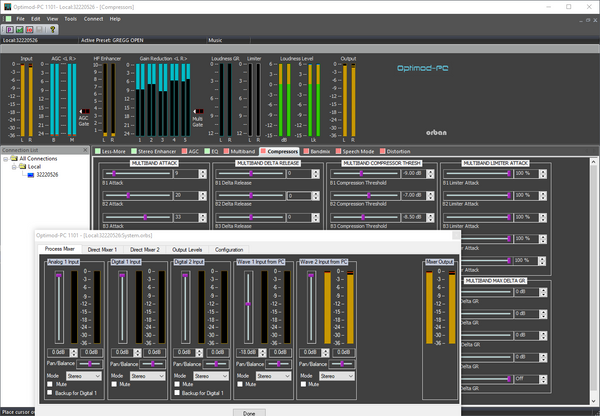Image resolution: width=600 pixels, height=416 pixels.
Task: Click the 32220526 device icon in tree
Action: tap(31, 175)
